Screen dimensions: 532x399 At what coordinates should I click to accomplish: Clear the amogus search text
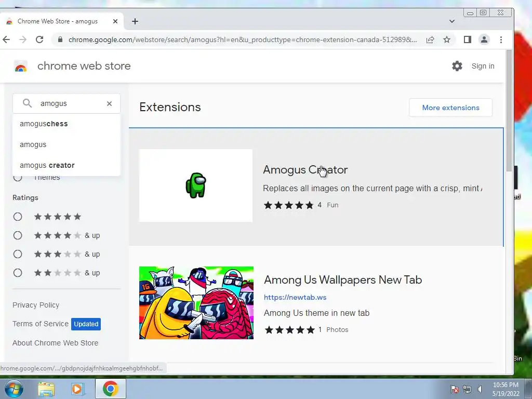[x=109, y=103]
